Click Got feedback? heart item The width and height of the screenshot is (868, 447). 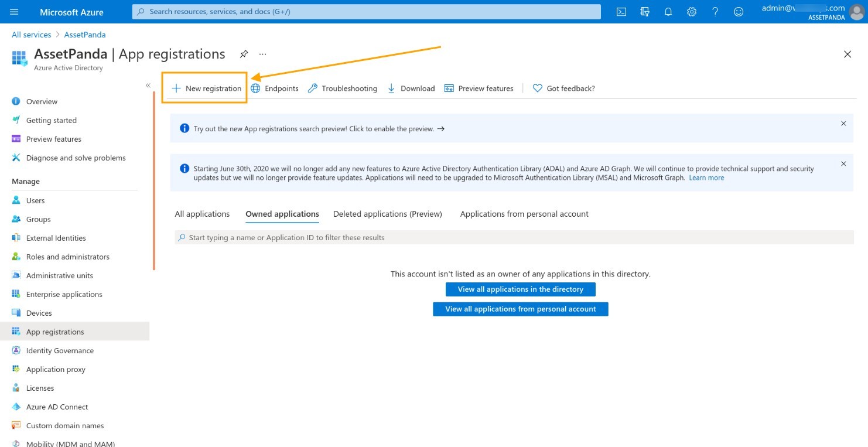click(563, 88)
